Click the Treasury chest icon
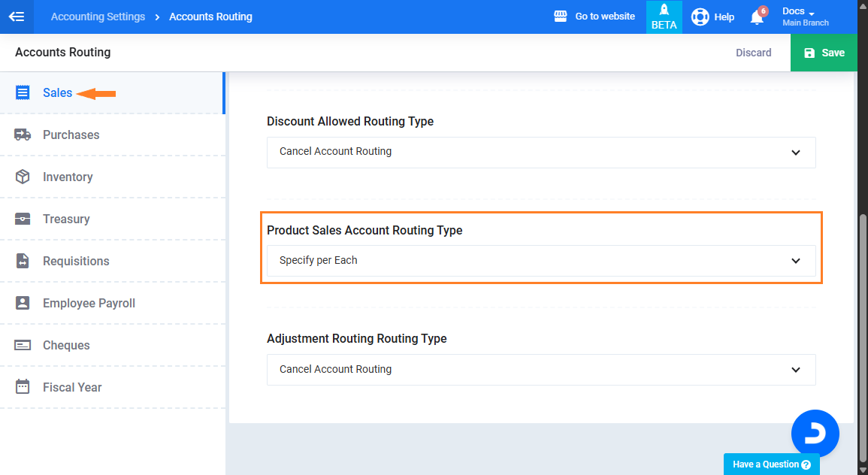868x475 pixels. (23, 219)
